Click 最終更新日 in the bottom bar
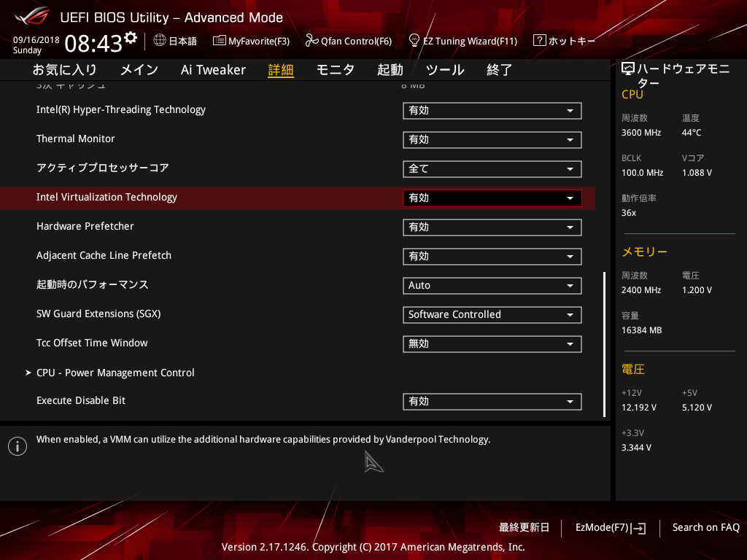 [524, 527]
